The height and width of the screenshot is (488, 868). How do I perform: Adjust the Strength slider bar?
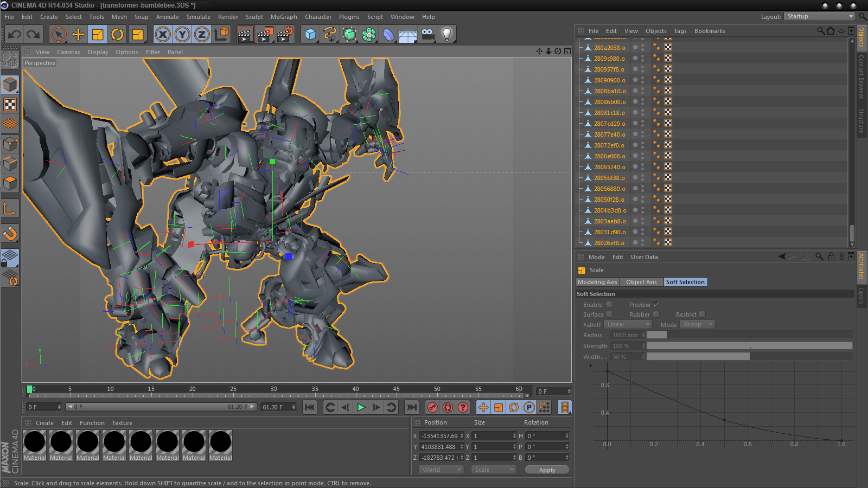pos(749,346)
